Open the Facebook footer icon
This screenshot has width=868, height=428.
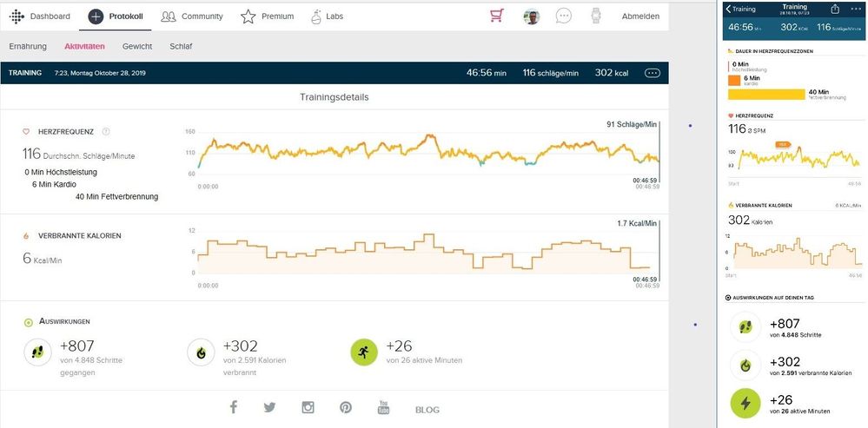point(234,407)
